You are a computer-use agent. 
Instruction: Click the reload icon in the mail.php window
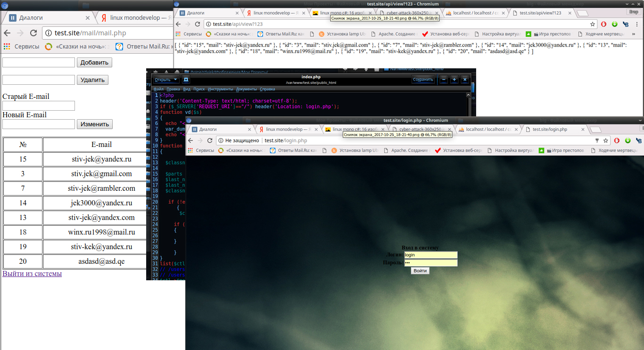click(33, 33)
